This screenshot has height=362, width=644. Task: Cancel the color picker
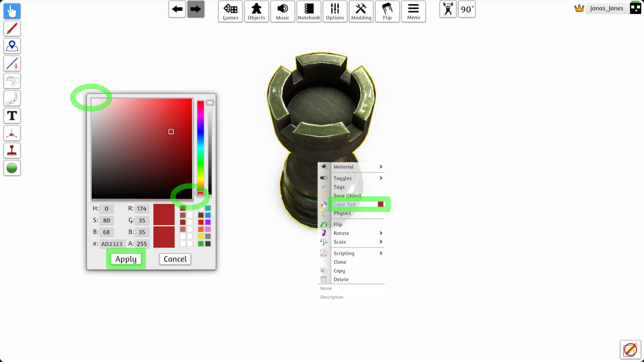point(175,259)
